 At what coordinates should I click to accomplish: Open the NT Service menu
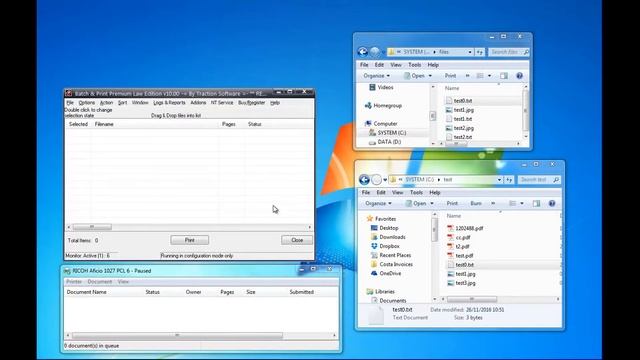[x=222, y=103]
